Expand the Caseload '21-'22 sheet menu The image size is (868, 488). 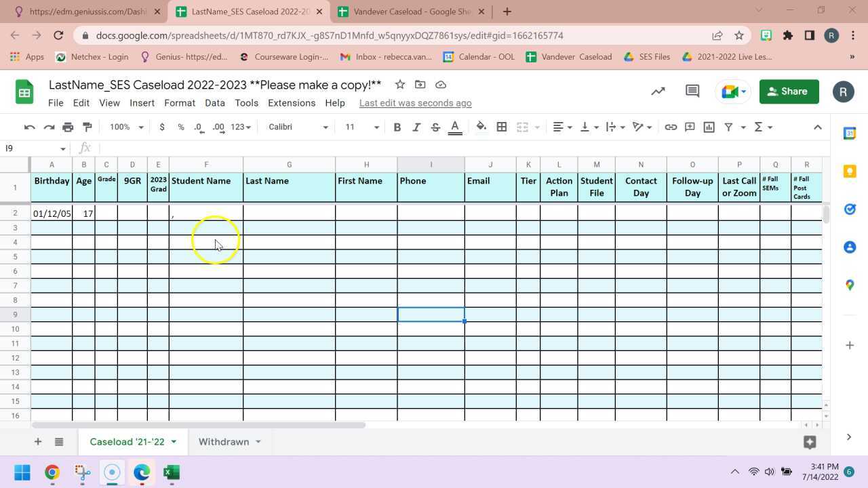(x=174, y=441)
